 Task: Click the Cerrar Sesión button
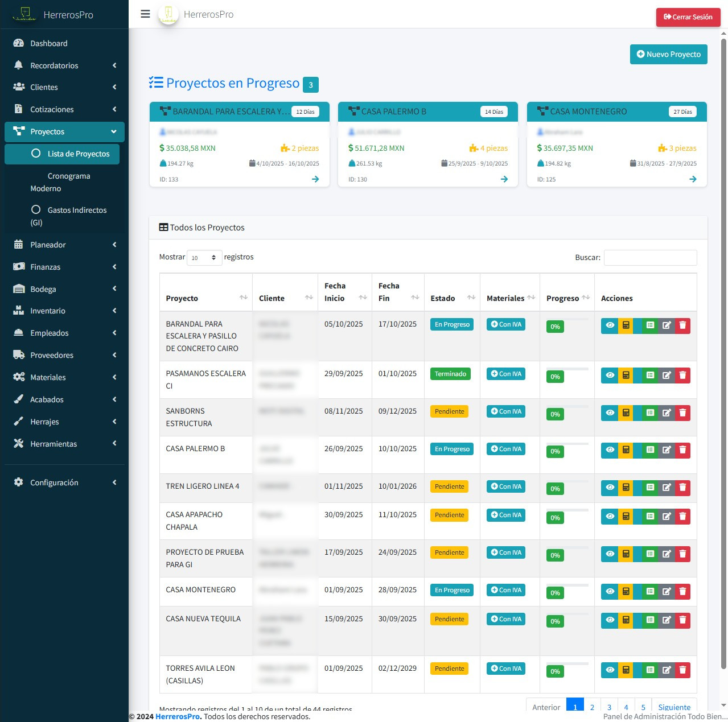click(x=688, y=17)
